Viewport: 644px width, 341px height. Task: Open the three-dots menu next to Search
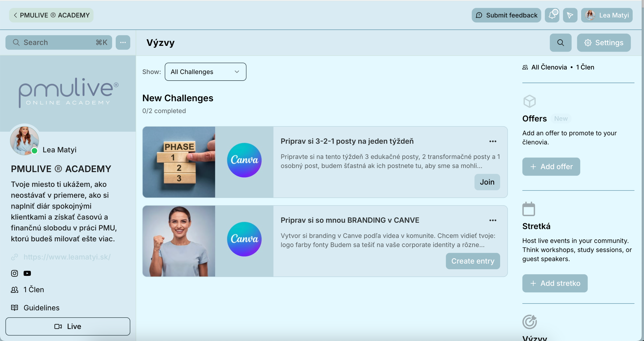(123, 42)
